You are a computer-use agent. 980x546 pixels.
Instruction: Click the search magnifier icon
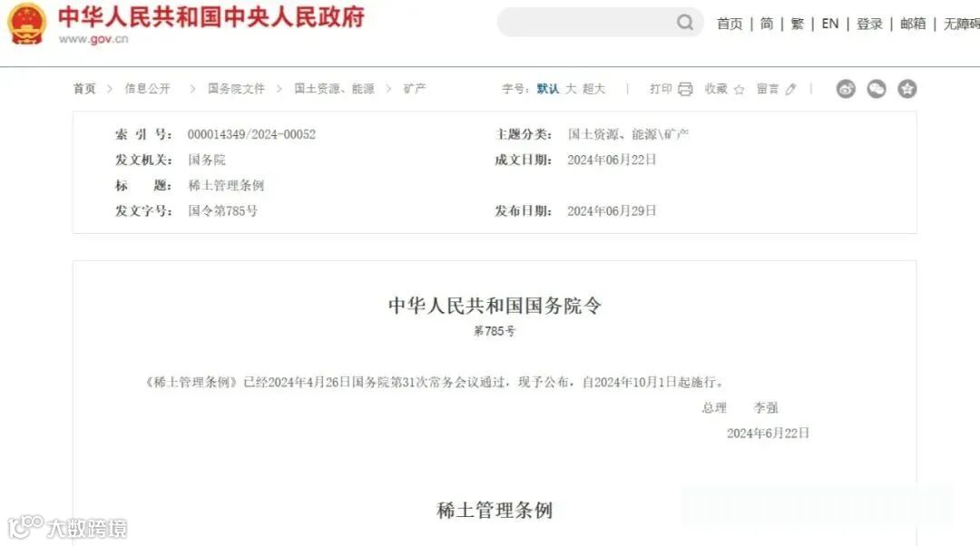click(685, 23)
